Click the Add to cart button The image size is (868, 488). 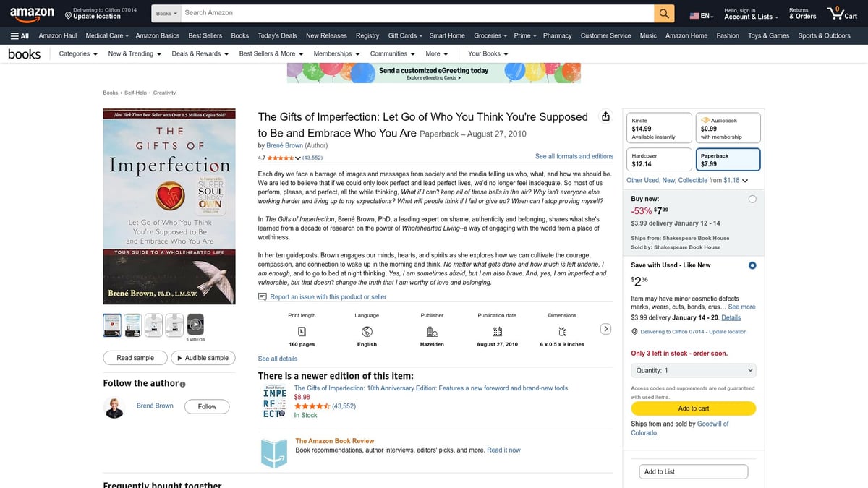click(693, 408)
